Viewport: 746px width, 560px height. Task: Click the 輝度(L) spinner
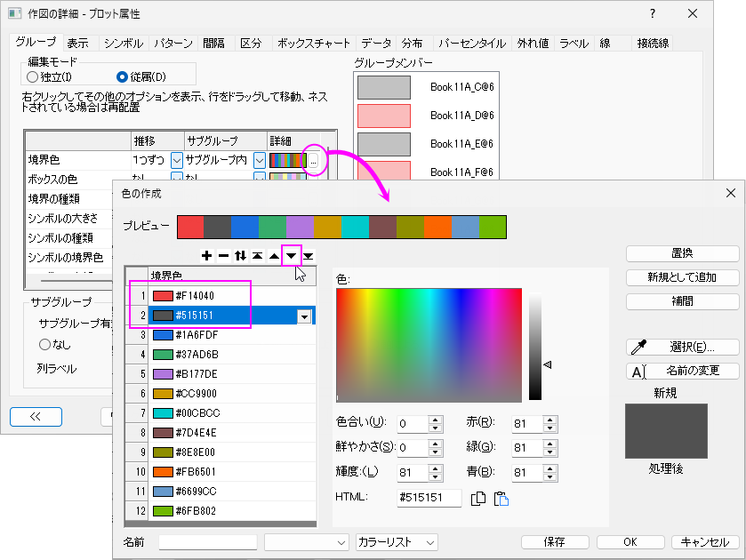point(435,473)
